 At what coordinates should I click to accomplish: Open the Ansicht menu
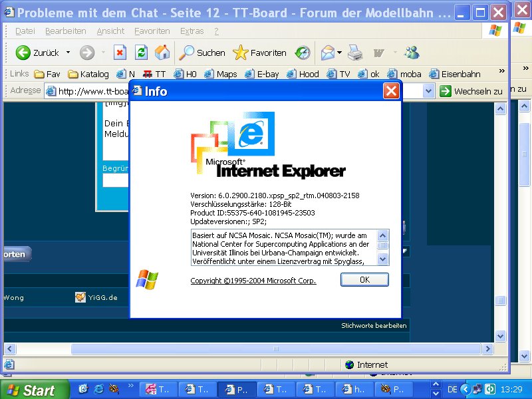[x=110, y=31]
